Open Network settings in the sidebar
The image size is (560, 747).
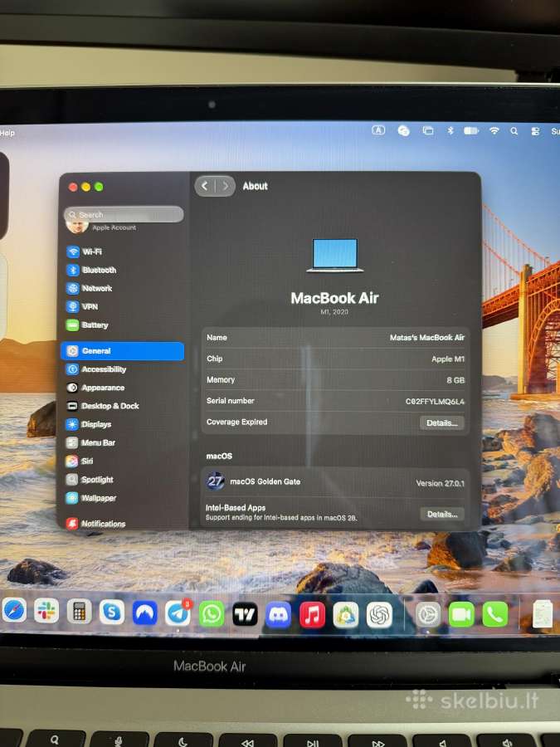click(x=124, y=288)
